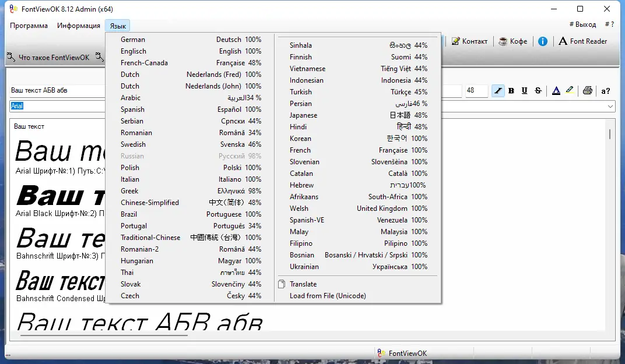This screenshot has height=364, width=625.
Task: Click the Bahnschrift Condensed font caption
Action: point(60,298)
